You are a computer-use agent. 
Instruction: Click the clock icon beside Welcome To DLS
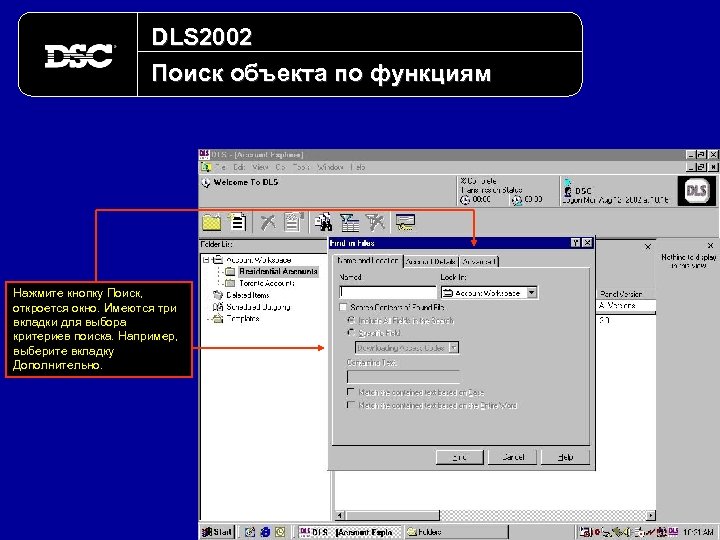click(206, 183)
